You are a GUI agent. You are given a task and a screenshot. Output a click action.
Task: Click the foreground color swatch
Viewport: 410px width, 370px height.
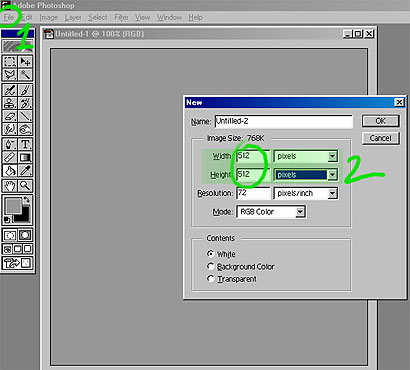[13, 206]
